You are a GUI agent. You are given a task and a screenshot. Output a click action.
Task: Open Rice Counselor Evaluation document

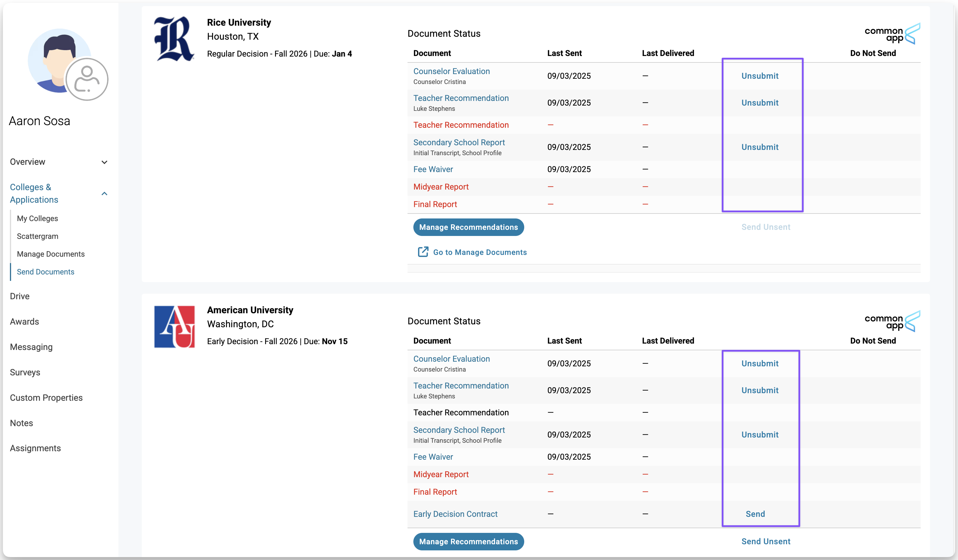(451, 71)
